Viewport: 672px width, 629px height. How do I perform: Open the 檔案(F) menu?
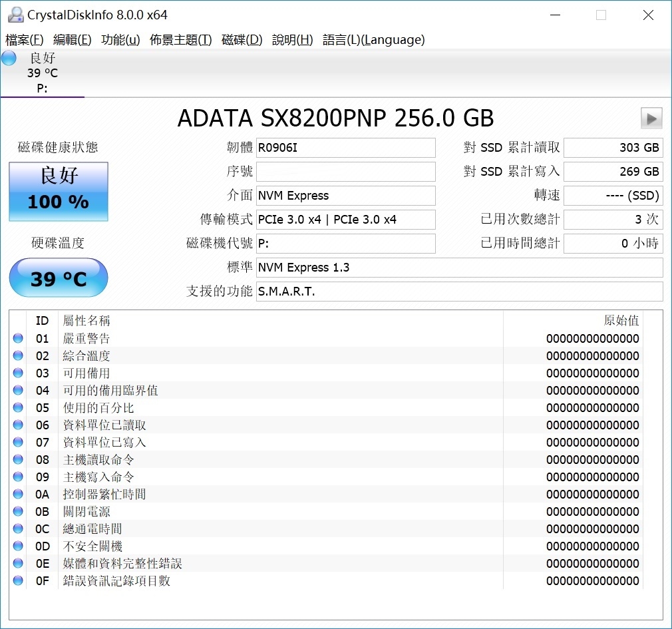pyautogui.click(x=25, y=40)
